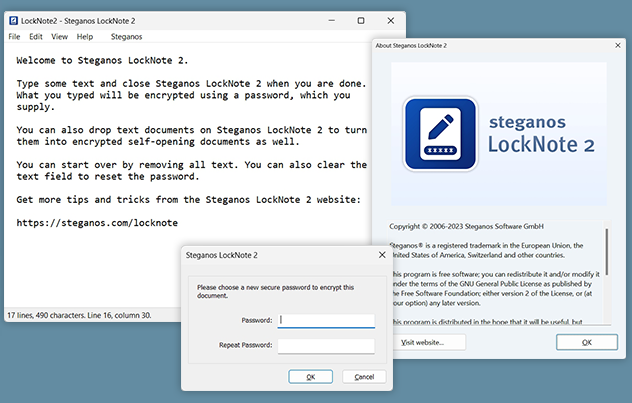Click the 'Password:' label

coord(257,320)
